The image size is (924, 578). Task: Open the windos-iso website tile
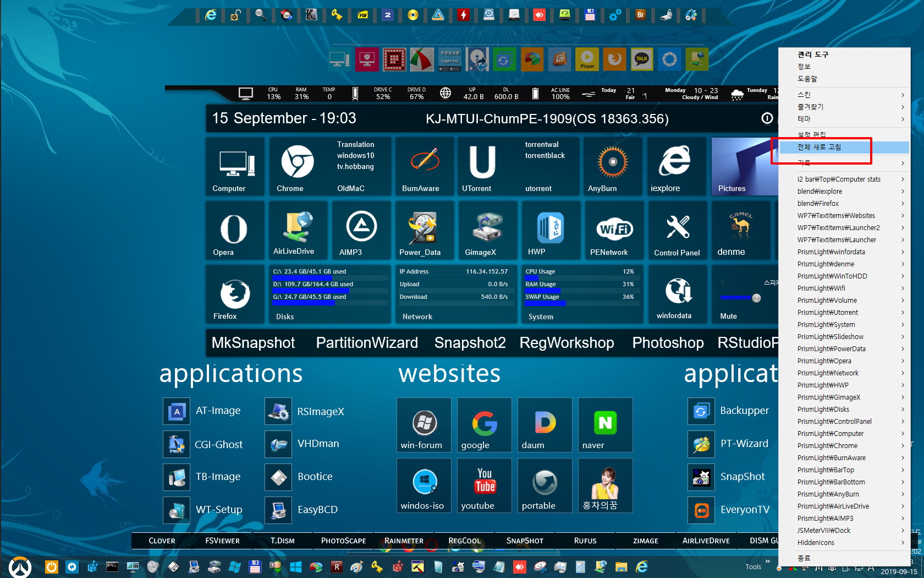[x=424, y=486]
